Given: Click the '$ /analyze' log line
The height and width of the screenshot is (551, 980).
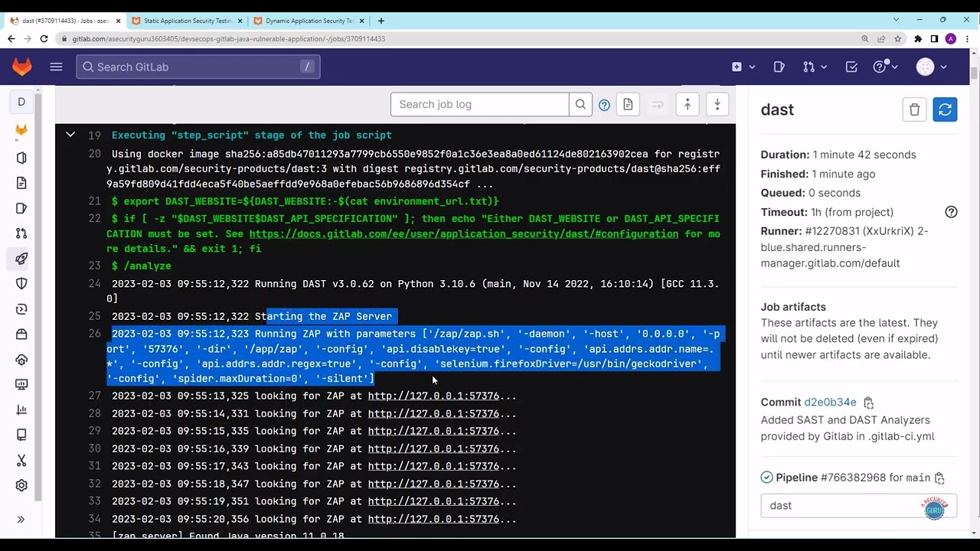Looking at the screenshot, I should [142, 266].
